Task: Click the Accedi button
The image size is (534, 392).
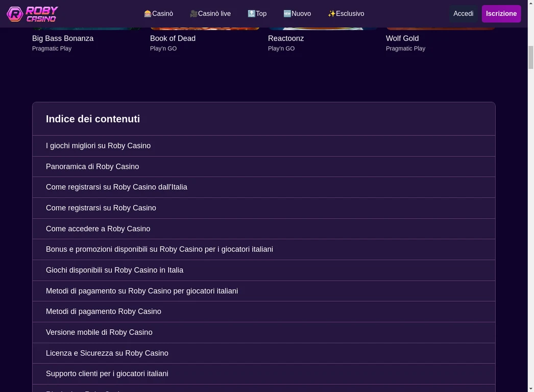Action: pyautogui.click(x=463, y=14)
